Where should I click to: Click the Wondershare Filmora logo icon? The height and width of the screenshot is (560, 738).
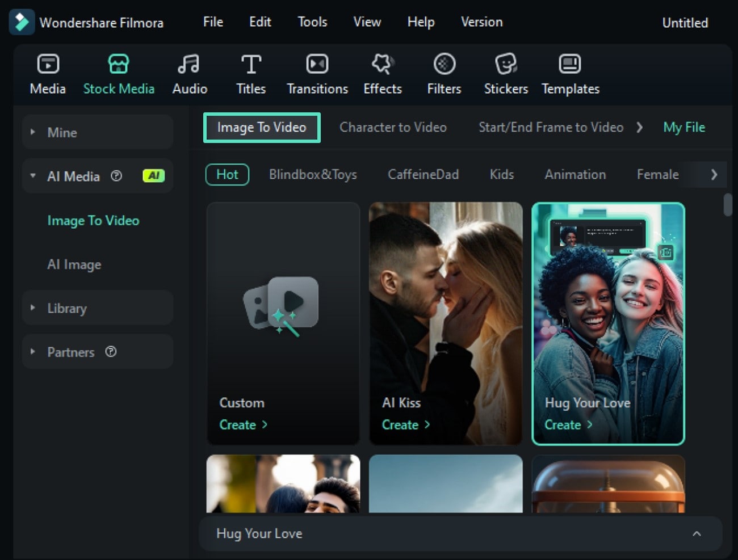tap(22, 22)
